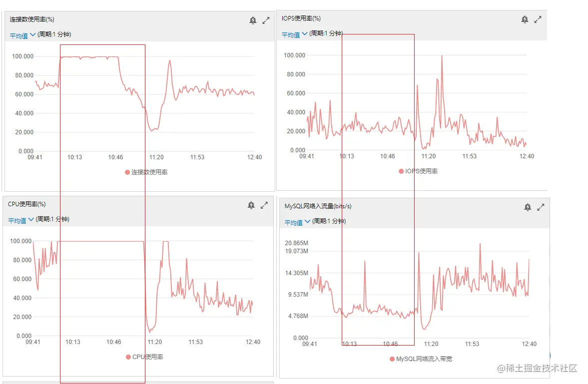Open alarm bell for MySQL网络入流量 chart

coord(528,207)
